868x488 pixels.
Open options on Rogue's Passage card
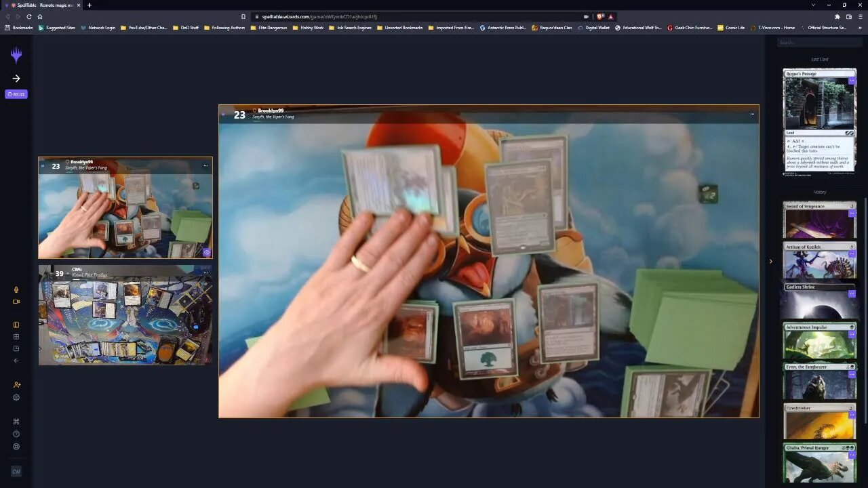click(852, 81)
